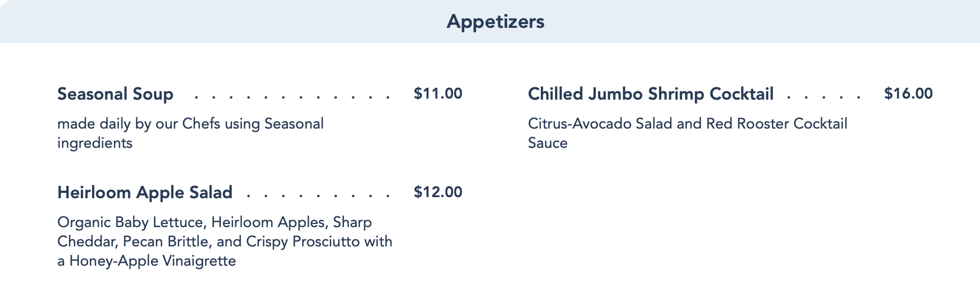Open the Heirloom Apple Salad item
The height and width of the screenshot is (308, 980).
pyautogui.click(x=144, y=193)
